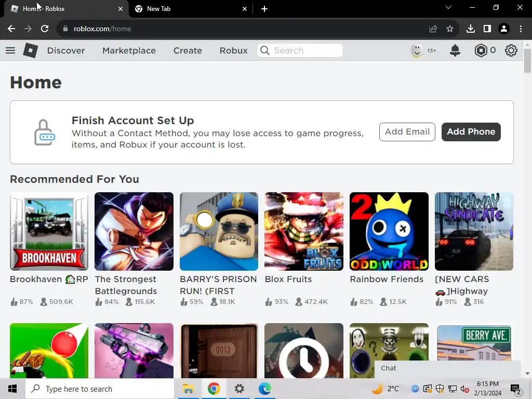Click the Windows taskbar search box
This screenshot has height=399, width=532.
click(100, 389)
